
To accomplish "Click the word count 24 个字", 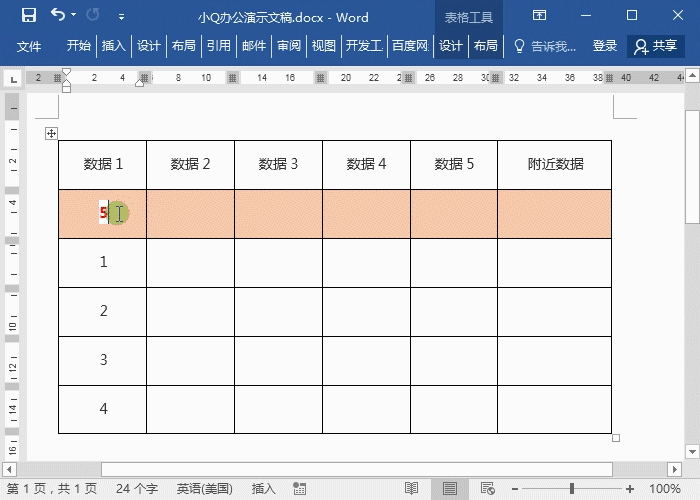I will [x=137, y=489].
